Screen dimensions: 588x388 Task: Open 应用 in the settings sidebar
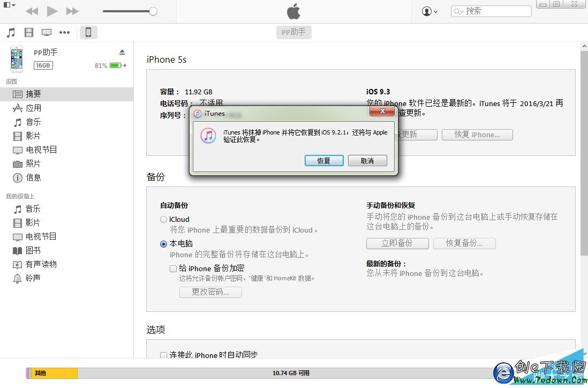[33, 108]
